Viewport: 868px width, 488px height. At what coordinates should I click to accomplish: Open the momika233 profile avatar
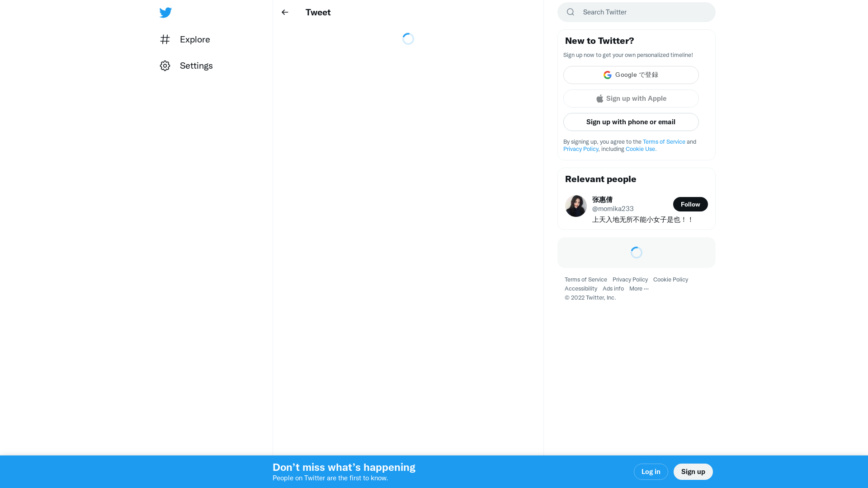coord(576,206)
